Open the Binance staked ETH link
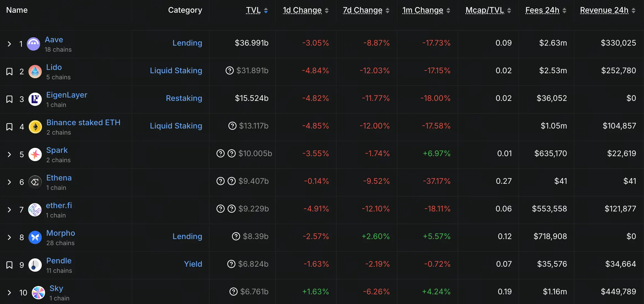 [83, 122]
